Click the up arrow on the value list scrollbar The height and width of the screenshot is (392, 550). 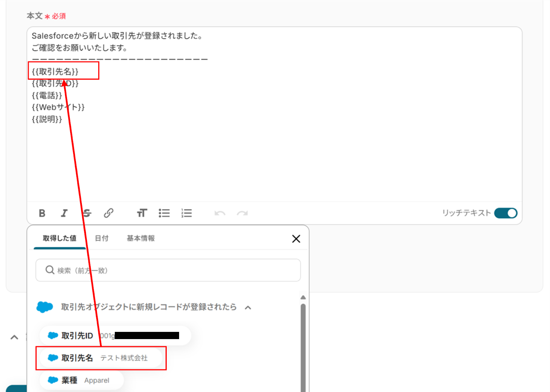tap(303, 297)
